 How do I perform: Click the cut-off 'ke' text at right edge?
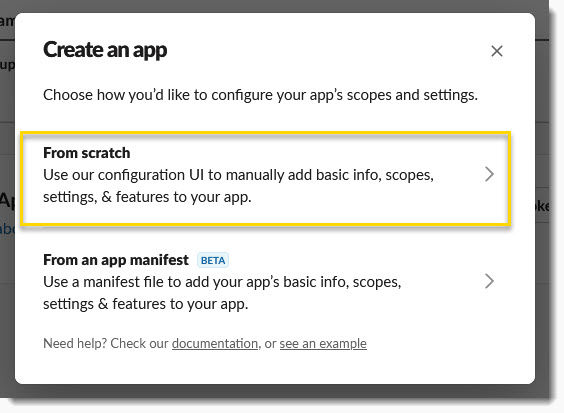tap(542, 206)
